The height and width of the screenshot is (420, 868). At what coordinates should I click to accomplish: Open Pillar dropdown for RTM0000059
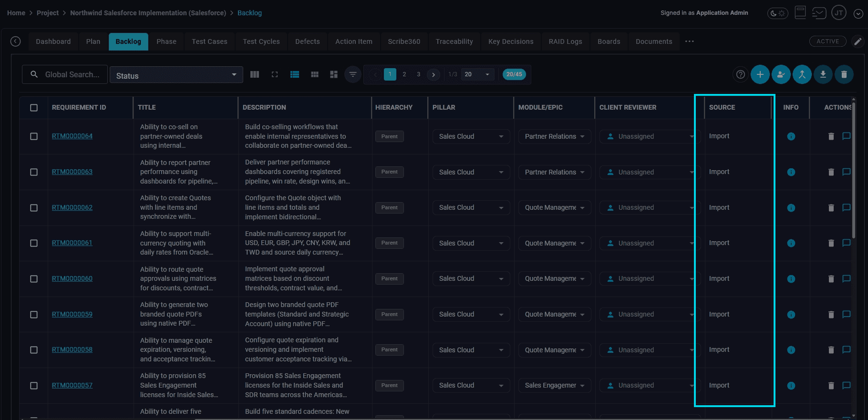[471, 314]
